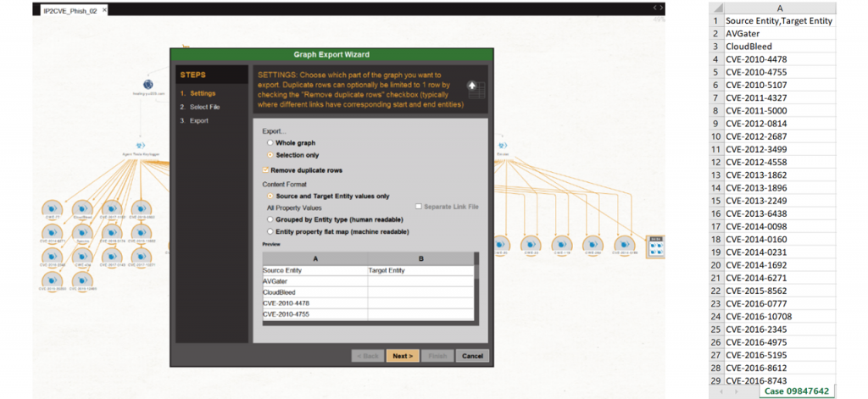Image resolution: width=868 pixels, height=399 pixels.
Task: Cancel the Graph Export Wizard
Action: (472, 356)
